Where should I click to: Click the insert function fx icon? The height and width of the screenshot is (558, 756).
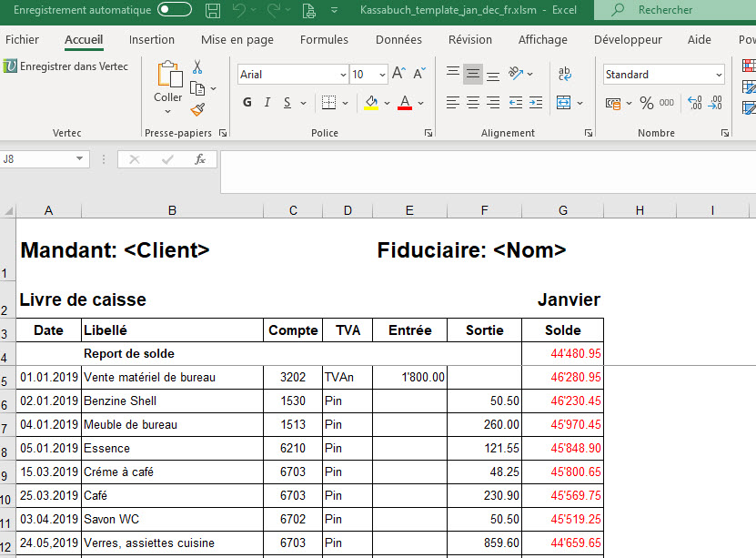point(200,159)
